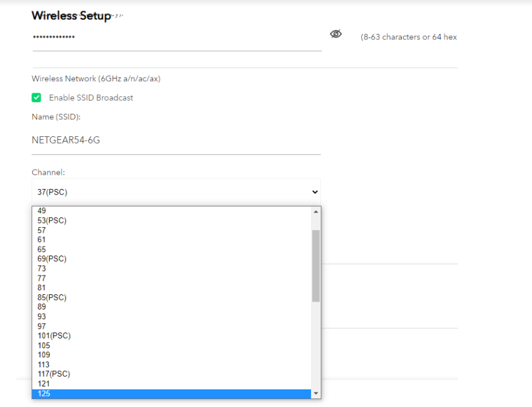Click the password input field
This screenshot has width=532, height=407.
[176, 38]
